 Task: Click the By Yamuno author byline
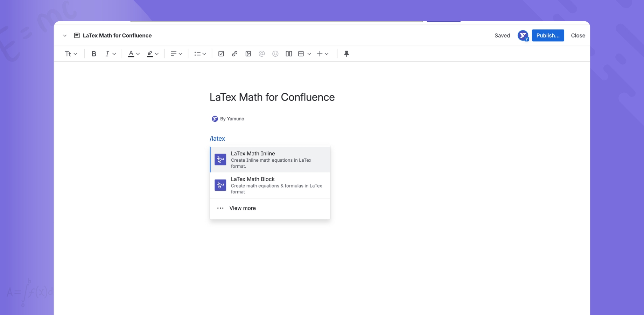pyautogui.click(x=232, y=119)
